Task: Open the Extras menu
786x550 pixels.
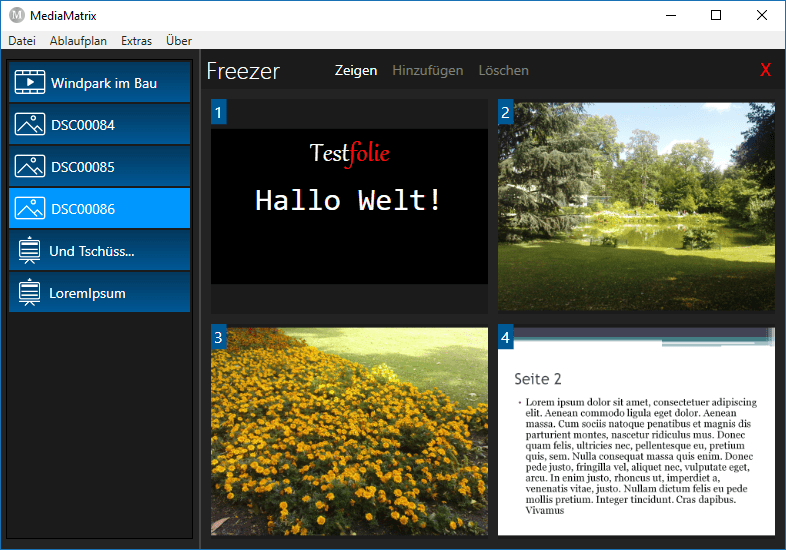Action: (x=136, y=41)
